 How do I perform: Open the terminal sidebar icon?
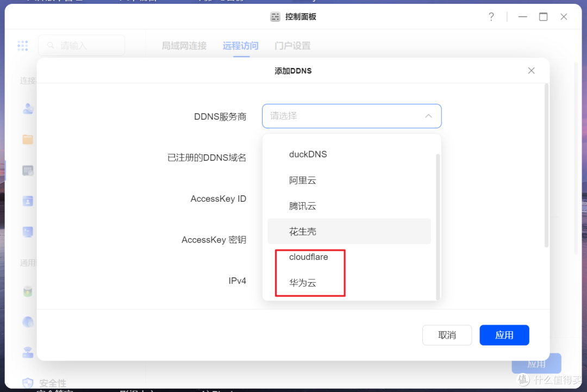tap(28, 232)
